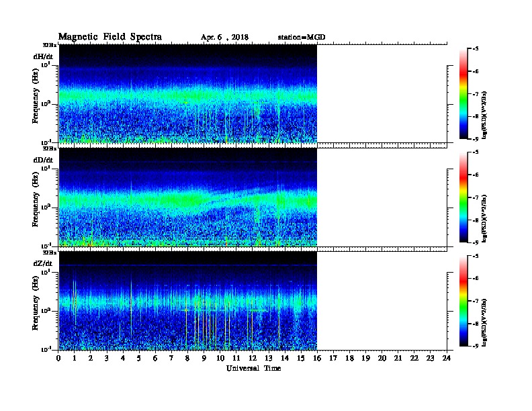Viewport: 532px width, 411px height.
Task: Select the date text "Apr. 6 , 2018"
Action: point(224,38)
